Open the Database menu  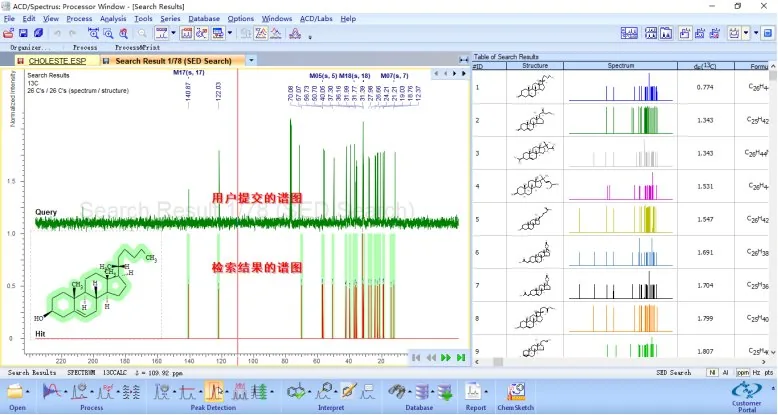204,19
